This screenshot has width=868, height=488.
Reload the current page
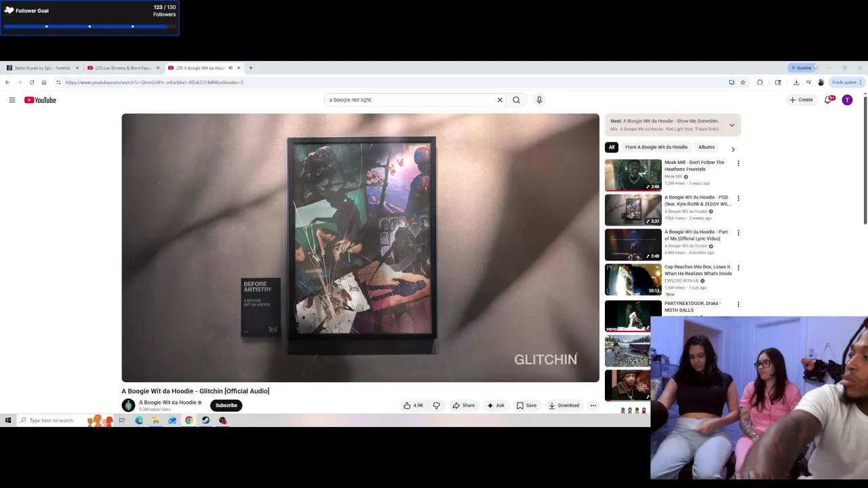coord(31,82)
